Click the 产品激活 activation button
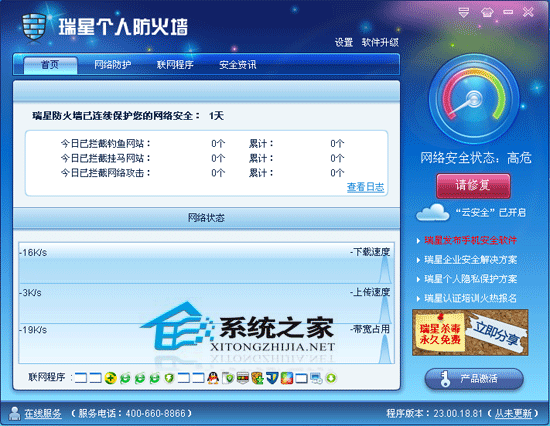Viewport: 550px width, 426px height. [x=474, y=379]
